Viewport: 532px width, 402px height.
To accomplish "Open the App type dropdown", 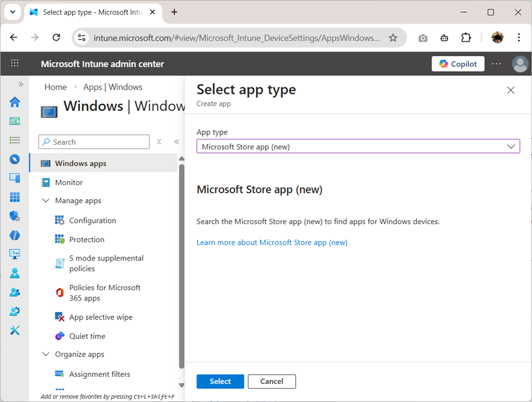I will pyautogui.click(x=358, y=146).
